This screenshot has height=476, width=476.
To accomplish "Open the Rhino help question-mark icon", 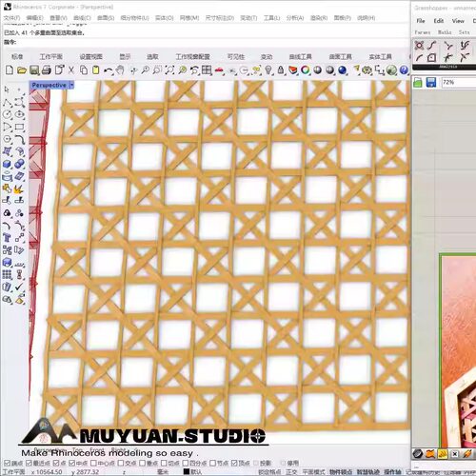I will tap(404, 70).
